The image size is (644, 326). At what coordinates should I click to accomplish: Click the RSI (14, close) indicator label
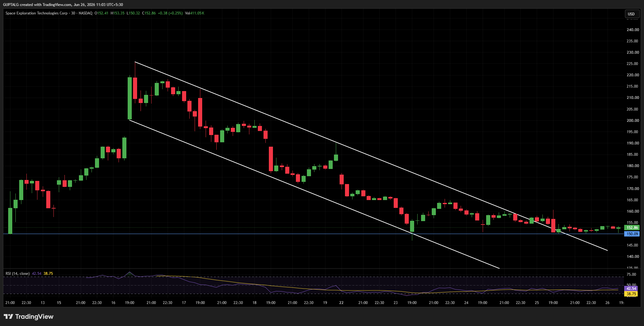point(18,274)
